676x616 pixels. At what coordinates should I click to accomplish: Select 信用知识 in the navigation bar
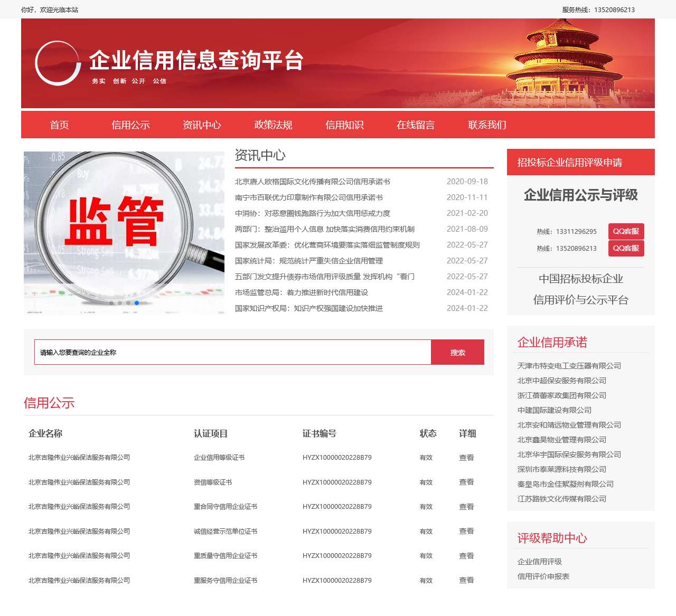click(344, 125)
